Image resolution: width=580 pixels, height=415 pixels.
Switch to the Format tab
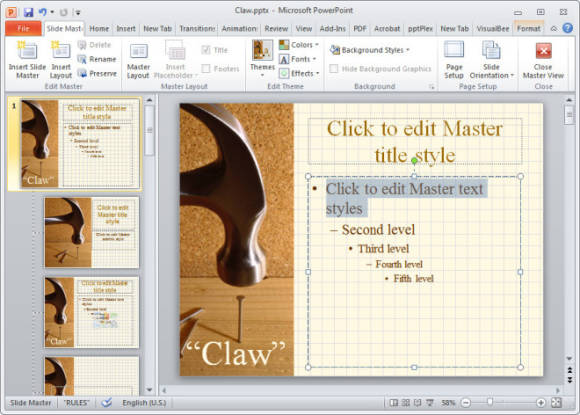[529, 28]
